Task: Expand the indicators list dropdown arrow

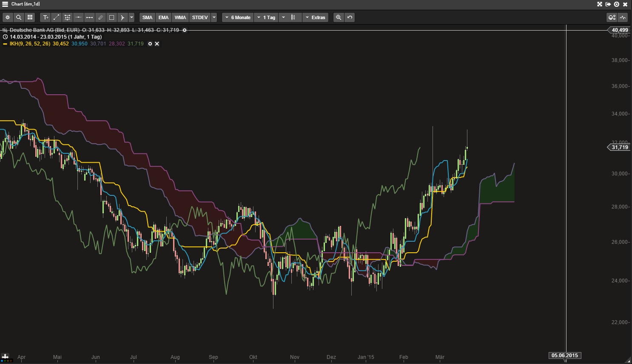Action: (214, 17)
